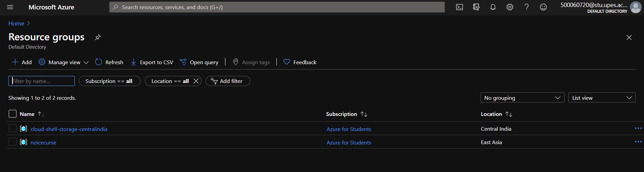Edit the Location == all filter
The height and width of the screenshot is (172, 644).
coord(170,81)
